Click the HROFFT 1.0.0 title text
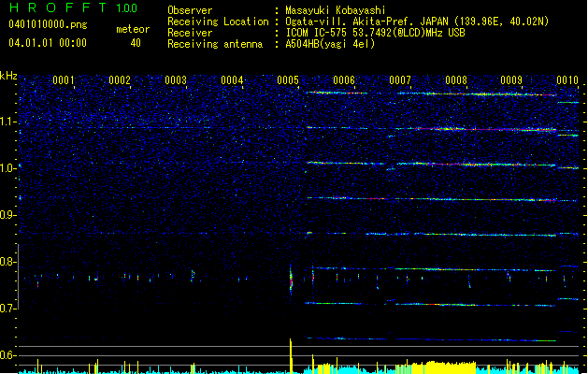Viewport: 588px width, 374px height. point(73,7)
